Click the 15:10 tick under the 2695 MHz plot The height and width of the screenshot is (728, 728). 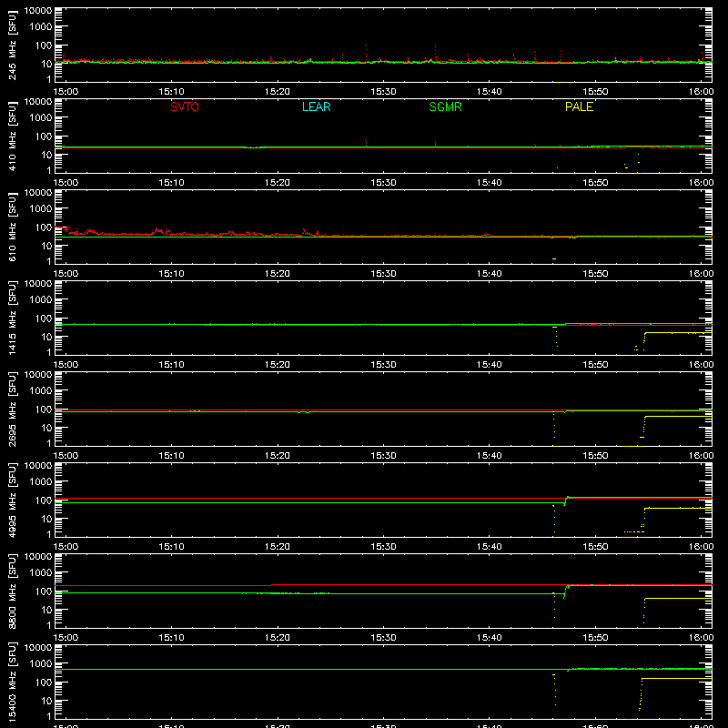172,456
